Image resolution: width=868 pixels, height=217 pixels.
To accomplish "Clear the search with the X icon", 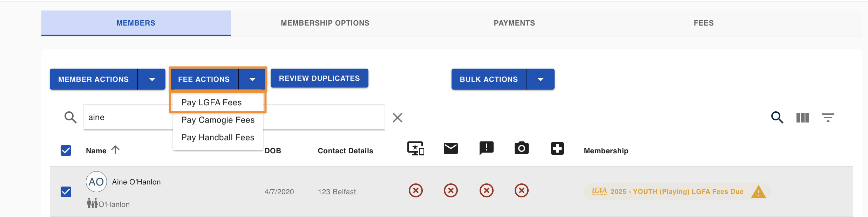I will (x=398, y=118).
